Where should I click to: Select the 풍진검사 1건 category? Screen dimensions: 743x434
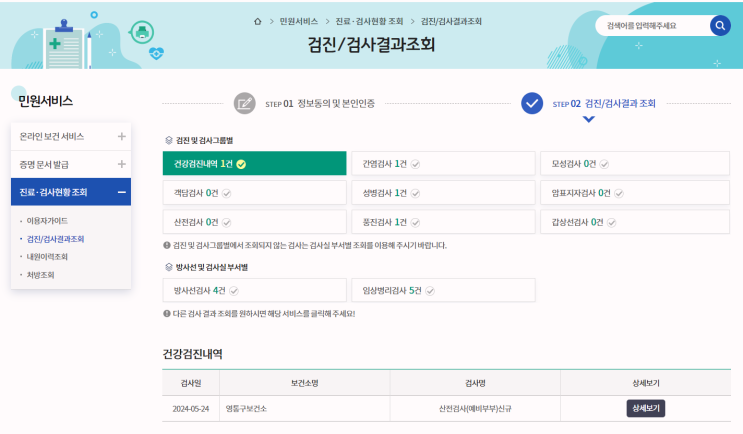pos(443,222)
